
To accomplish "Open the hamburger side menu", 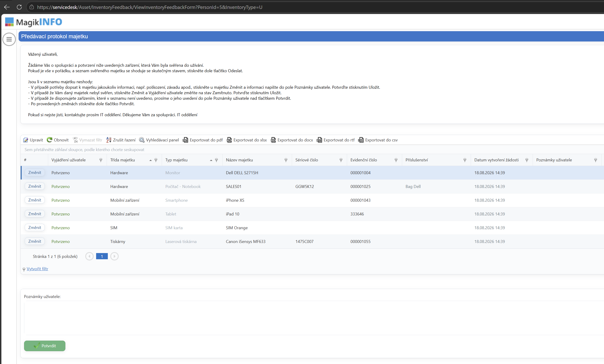I will (9, 39).
